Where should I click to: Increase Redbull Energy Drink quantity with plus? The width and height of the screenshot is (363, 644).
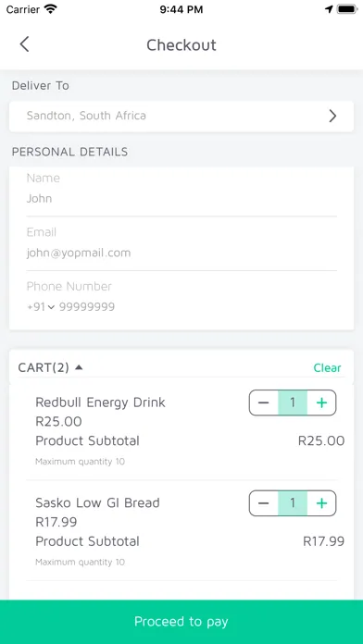321,402
